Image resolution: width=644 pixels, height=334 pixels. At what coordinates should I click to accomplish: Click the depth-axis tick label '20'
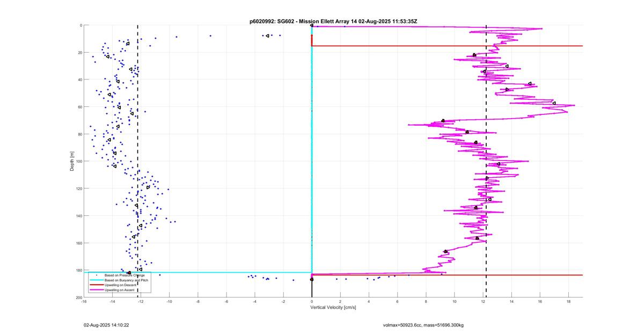pos(79,53)
